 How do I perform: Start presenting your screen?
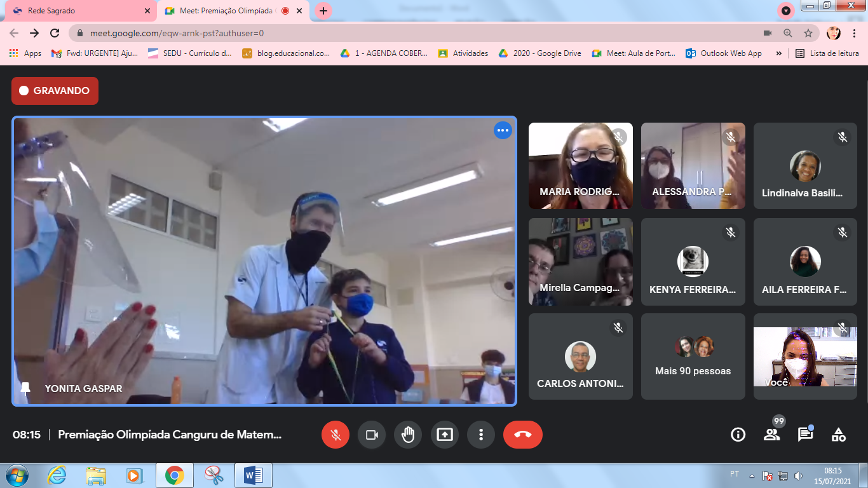pyautogui.click(x=445, y=435)
